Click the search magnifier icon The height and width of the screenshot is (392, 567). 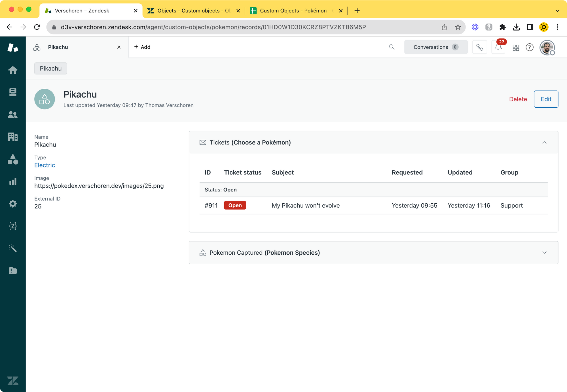click(x=392, y=47)
